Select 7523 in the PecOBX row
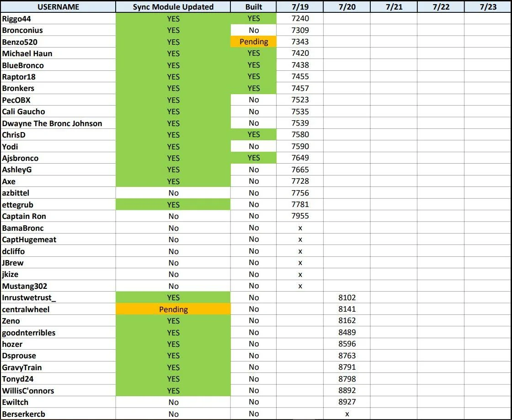This screenshot has width=512, height=420. [300, 100]
